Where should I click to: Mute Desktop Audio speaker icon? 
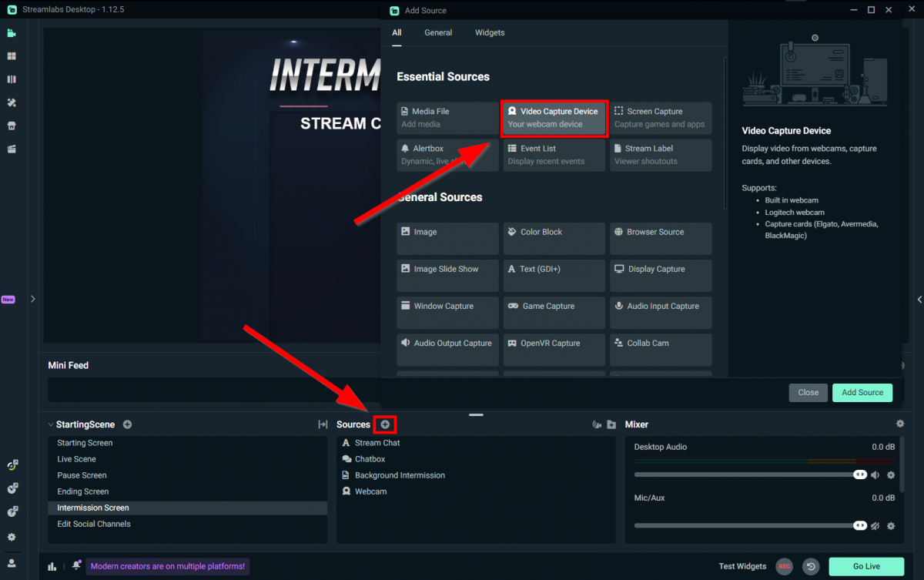[x=875, y=475]
